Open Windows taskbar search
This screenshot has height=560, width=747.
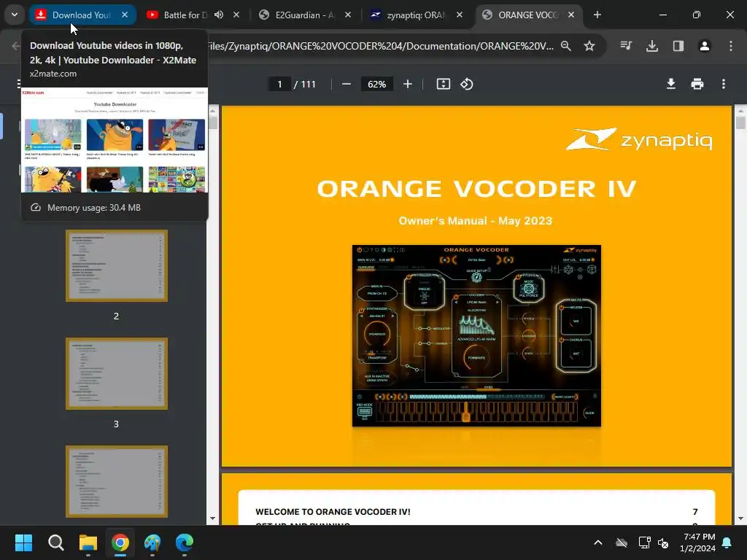55,542
